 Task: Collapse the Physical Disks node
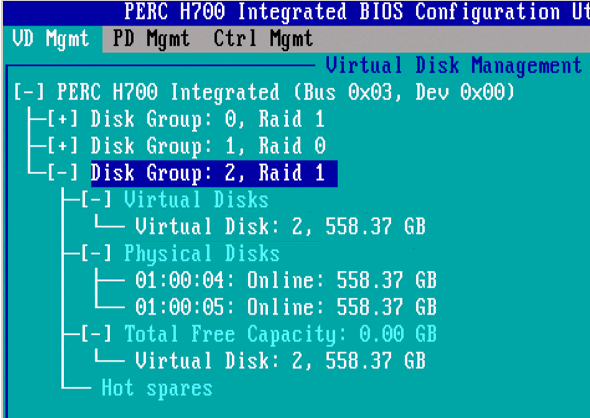point(96,253)
